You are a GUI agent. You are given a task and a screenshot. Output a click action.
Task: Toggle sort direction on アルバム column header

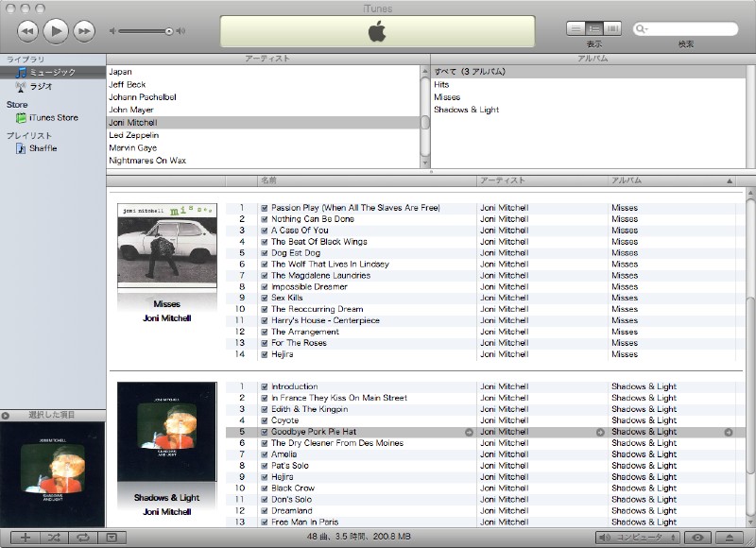672,180
